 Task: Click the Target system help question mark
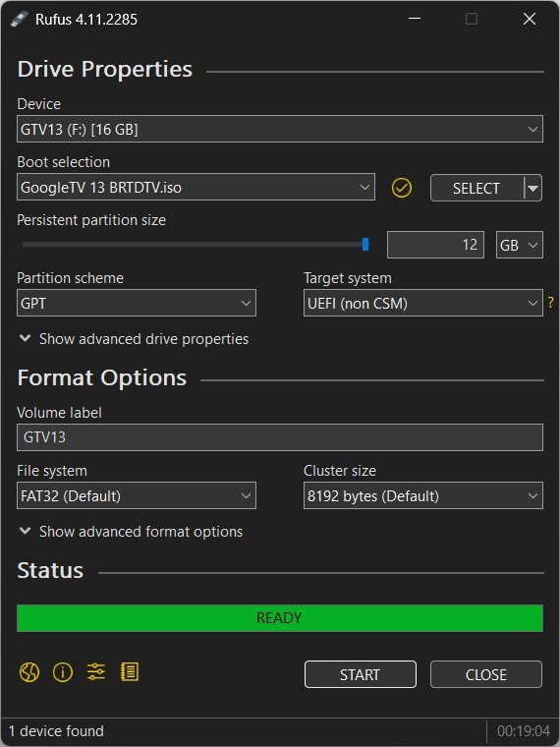pos(550,303)
